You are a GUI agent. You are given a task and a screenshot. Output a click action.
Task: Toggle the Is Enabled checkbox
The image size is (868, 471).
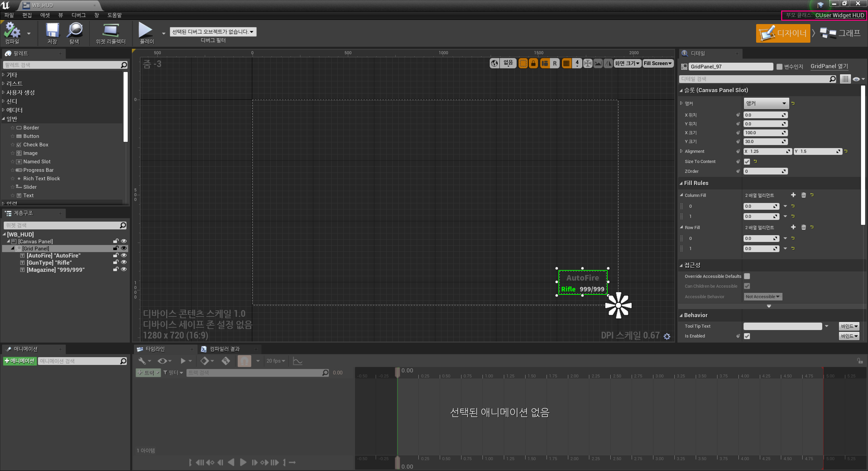tap(747, 336)
